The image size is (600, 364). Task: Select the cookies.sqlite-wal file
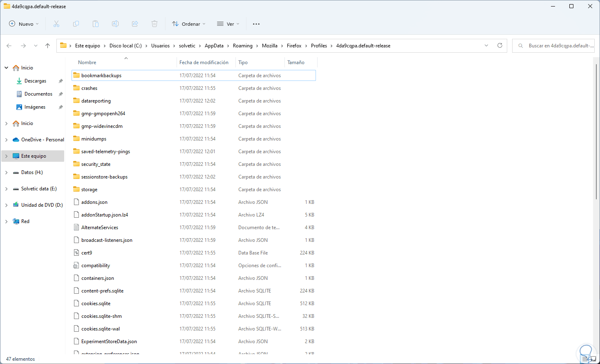pyautogui.click(x=194, y=328)
